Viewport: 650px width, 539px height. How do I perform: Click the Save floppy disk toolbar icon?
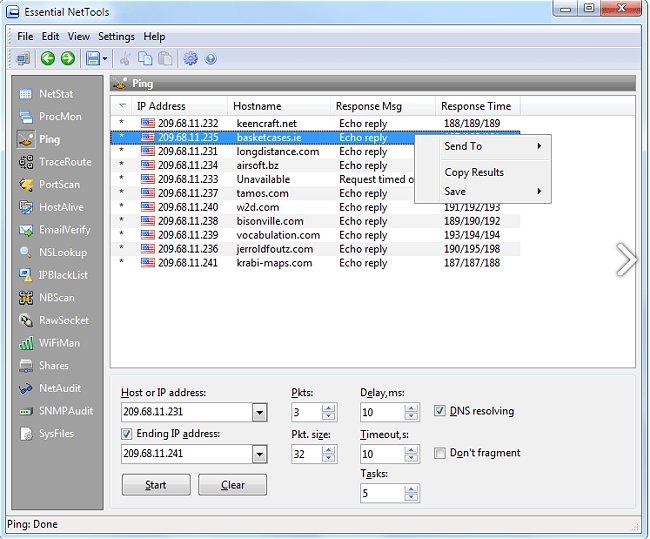point(93,58)
